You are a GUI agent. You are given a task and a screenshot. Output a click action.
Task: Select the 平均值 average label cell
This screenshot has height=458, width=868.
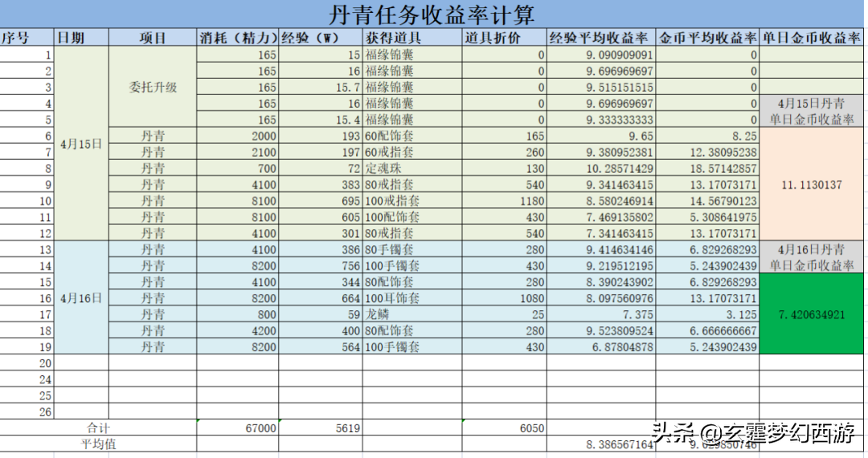[x=98, y=444]
